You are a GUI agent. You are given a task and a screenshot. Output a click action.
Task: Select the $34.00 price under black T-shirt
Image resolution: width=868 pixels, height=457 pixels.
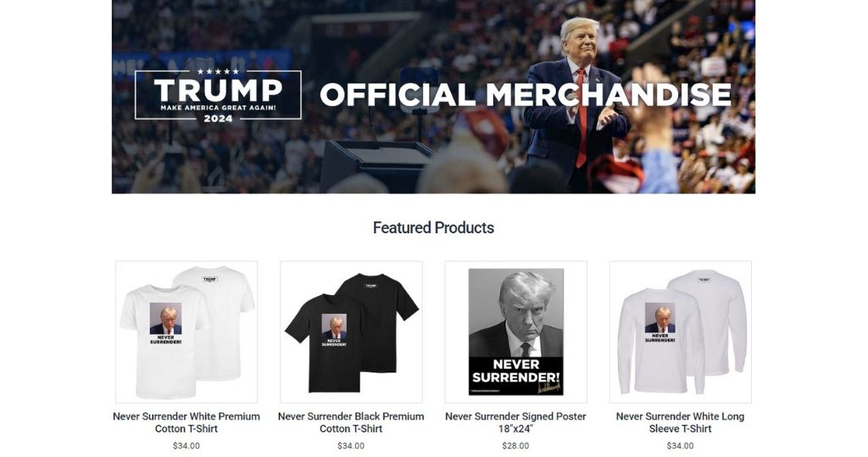pos(351,445)
